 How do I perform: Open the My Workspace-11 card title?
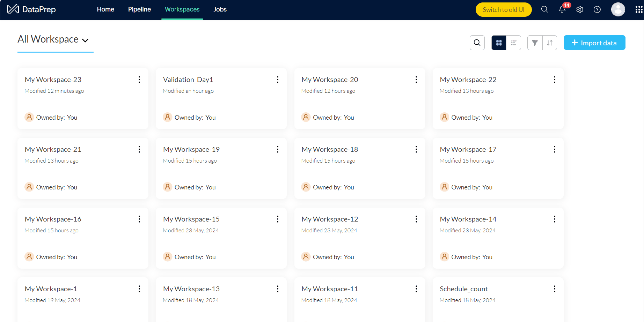330,289
